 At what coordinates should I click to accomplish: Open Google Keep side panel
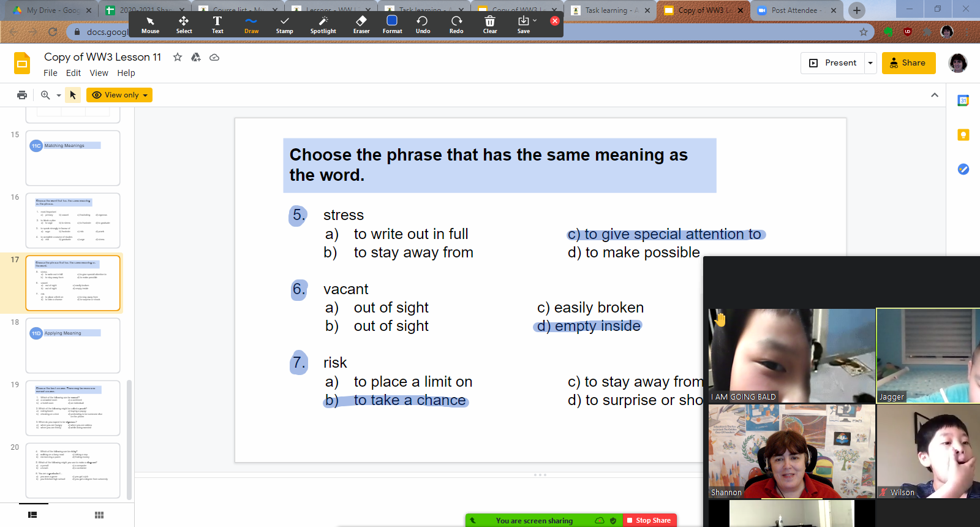[x=963, y=135]
